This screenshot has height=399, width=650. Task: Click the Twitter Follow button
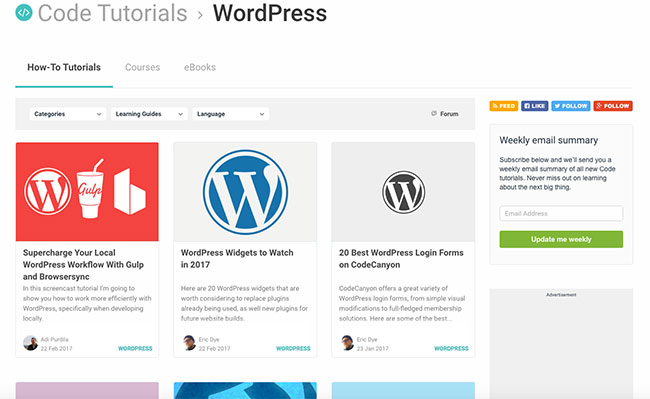[571, 106]
